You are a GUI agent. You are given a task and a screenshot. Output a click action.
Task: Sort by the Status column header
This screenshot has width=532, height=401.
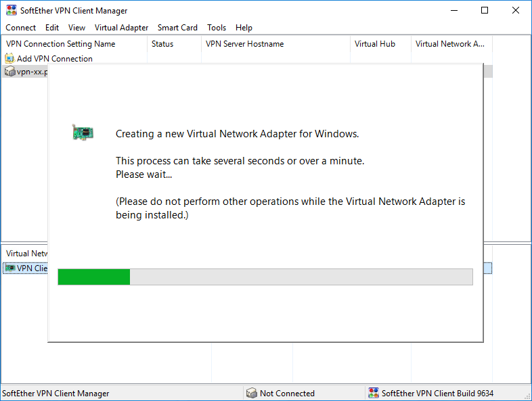[174, 44]
